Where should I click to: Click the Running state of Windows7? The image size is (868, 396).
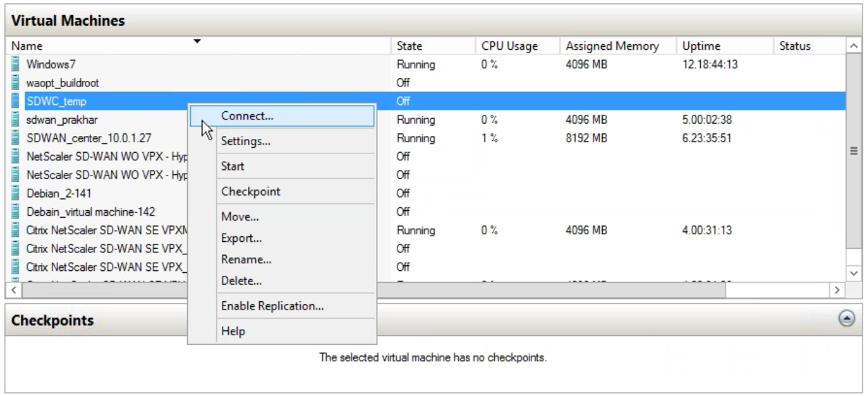click(416, 65)
